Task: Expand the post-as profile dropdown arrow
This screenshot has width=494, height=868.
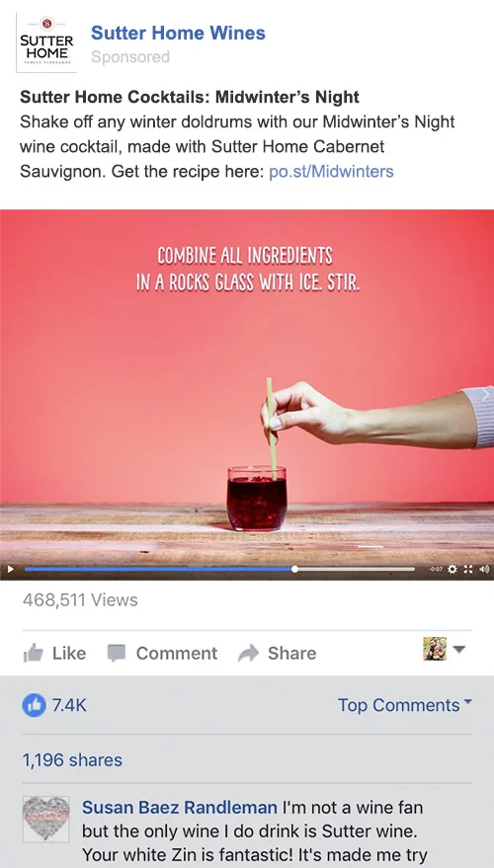Action: 459,650
